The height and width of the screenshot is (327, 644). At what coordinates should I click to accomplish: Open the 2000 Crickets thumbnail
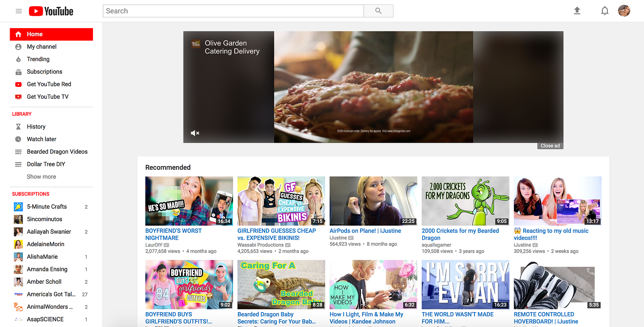pos(466,201)
